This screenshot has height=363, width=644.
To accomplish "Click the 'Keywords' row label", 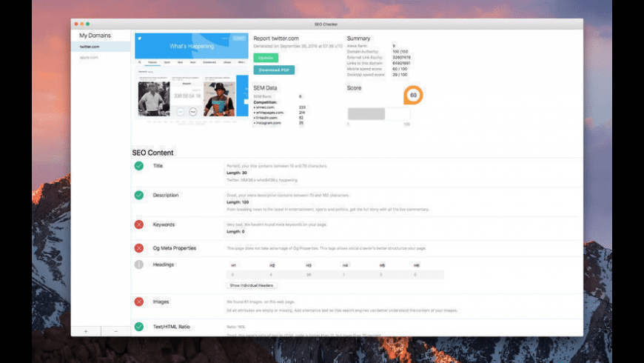I will 164,224.
